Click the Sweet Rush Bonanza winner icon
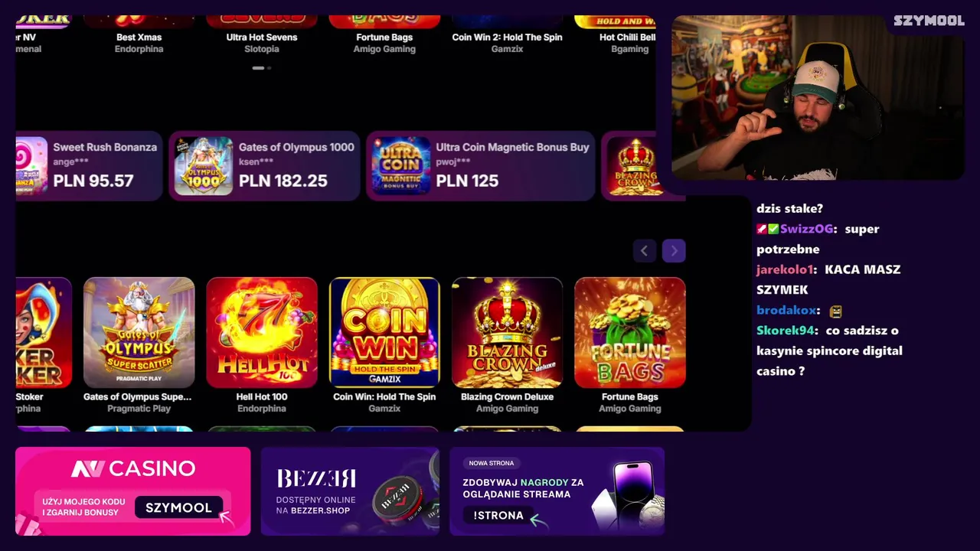The height and width of the screenshot is (551, 980). click(x=31, y=166)
